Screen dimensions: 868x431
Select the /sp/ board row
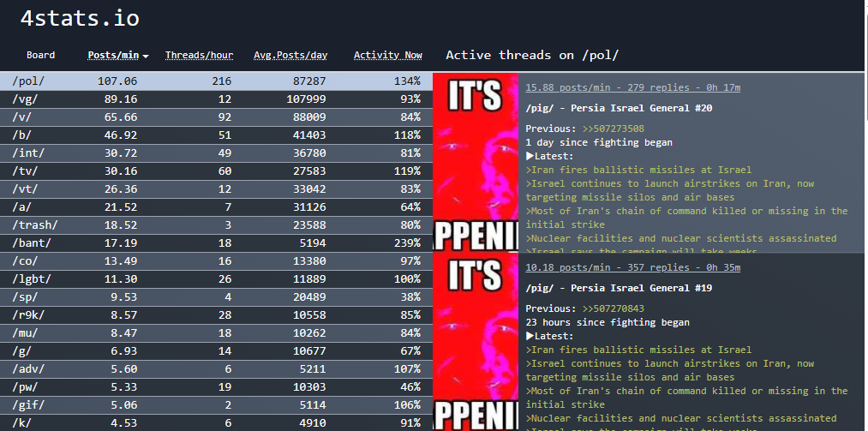pos(216,297)
